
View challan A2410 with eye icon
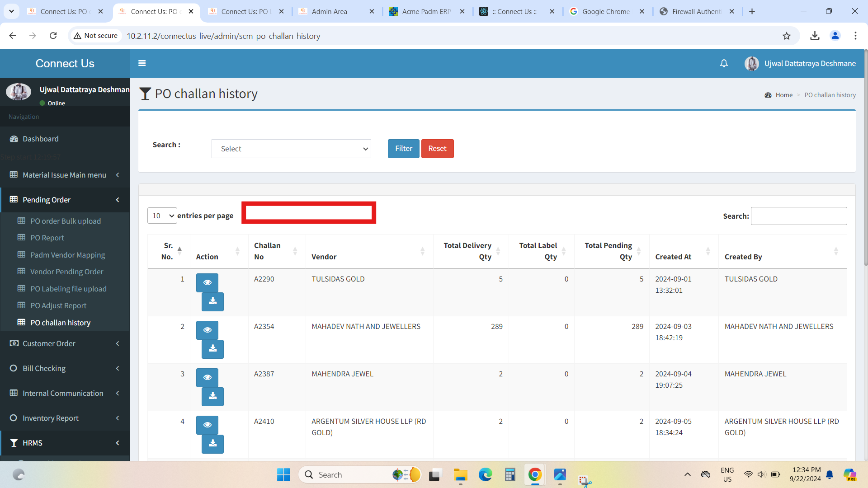[x=207, y=425]
